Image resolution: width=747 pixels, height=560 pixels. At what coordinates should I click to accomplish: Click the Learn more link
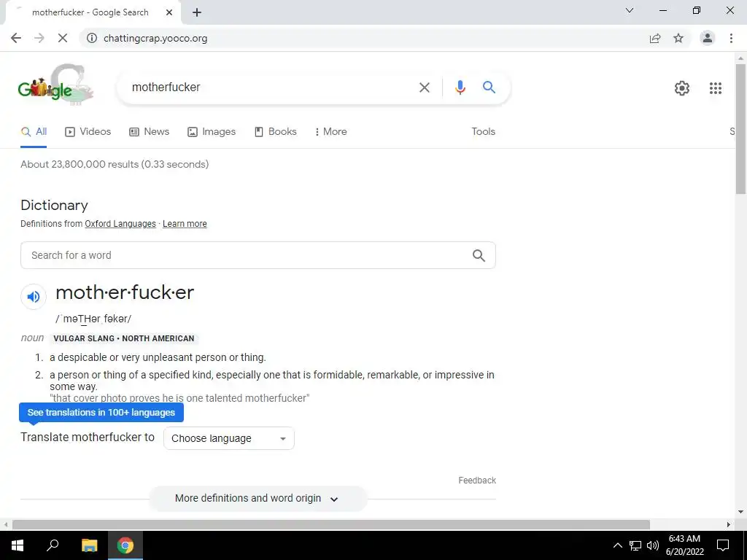(x=185, y=224)
